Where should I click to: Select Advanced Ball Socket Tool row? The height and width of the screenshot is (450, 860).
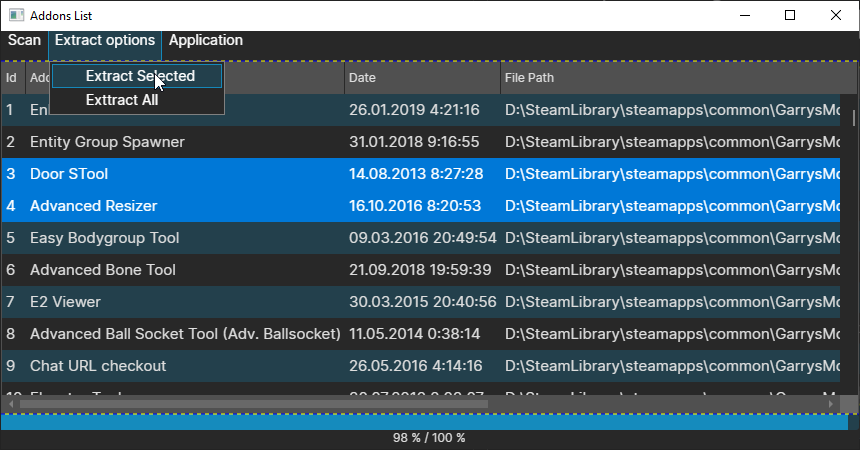185,334
